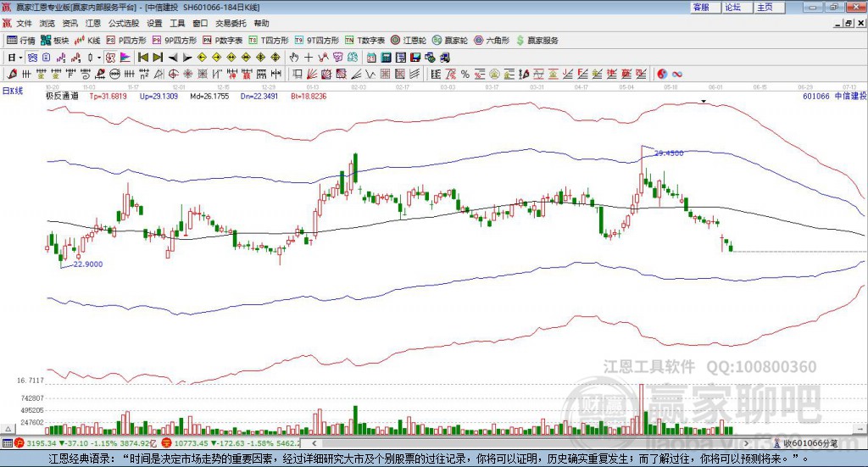Click the indicator panel up arrow
Screen dimensions: 868x467
coord(8,429)
